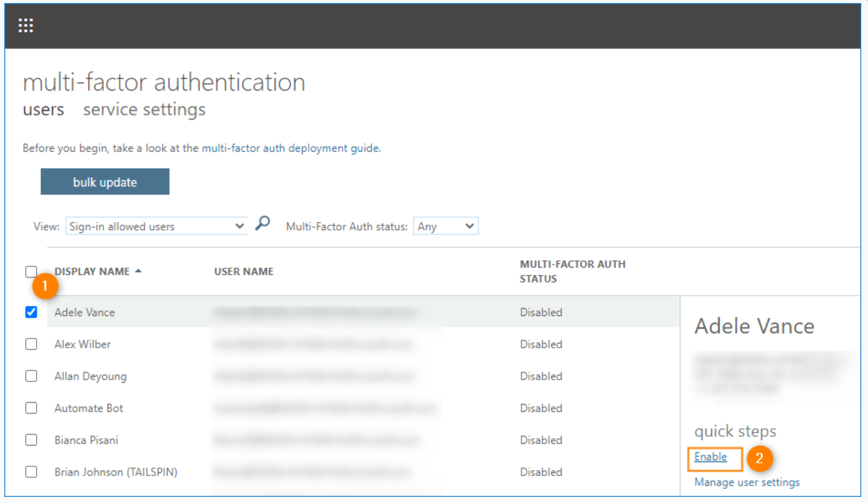Open Manage user settings link

pos(746,482)
